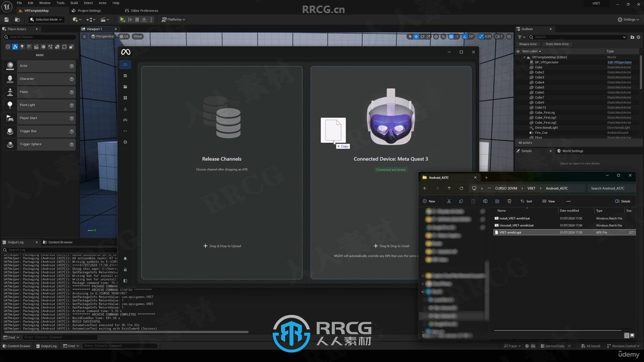Click the Outliner add folder icon
644x362 pixels.
[632, 37]
